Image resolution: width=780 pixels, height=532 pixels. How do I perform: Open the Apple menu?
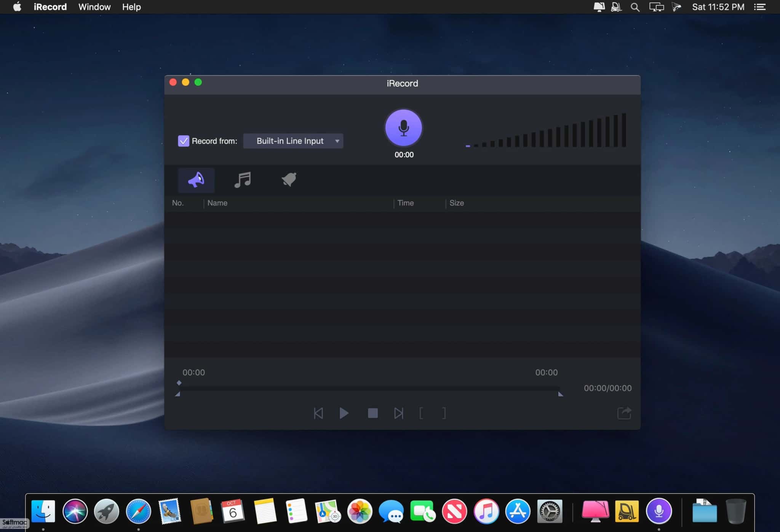pyautogui.click(x=17, y=7)
